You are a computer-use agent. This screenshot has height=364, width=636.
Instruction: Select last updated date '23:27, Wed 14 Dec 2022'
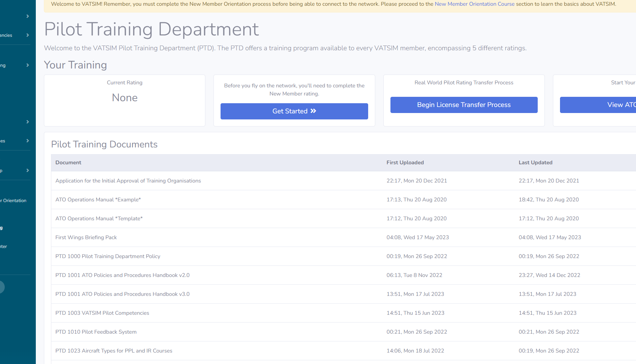click(x=549, y=275)
